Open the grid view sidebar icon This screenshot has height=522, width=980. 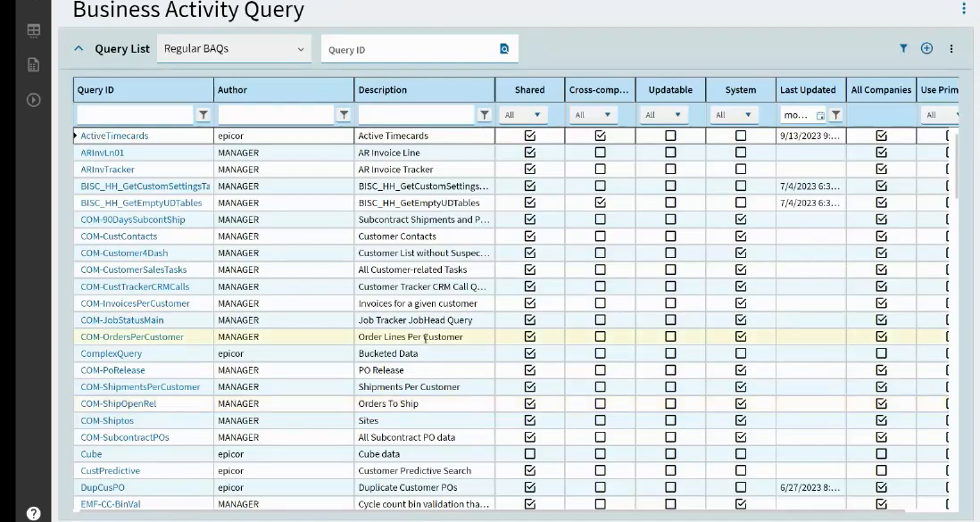click(34, 30)
